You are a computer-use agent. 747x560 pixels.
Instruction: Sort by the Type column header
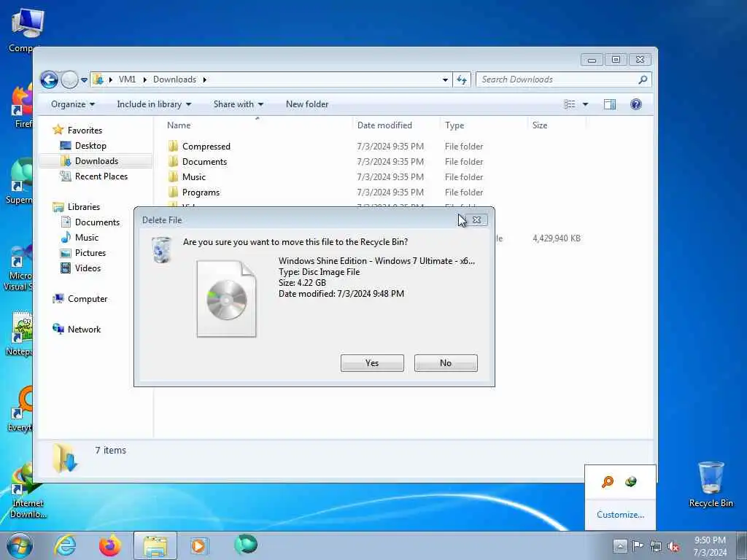pyautogui.click(x=454, y=125)
